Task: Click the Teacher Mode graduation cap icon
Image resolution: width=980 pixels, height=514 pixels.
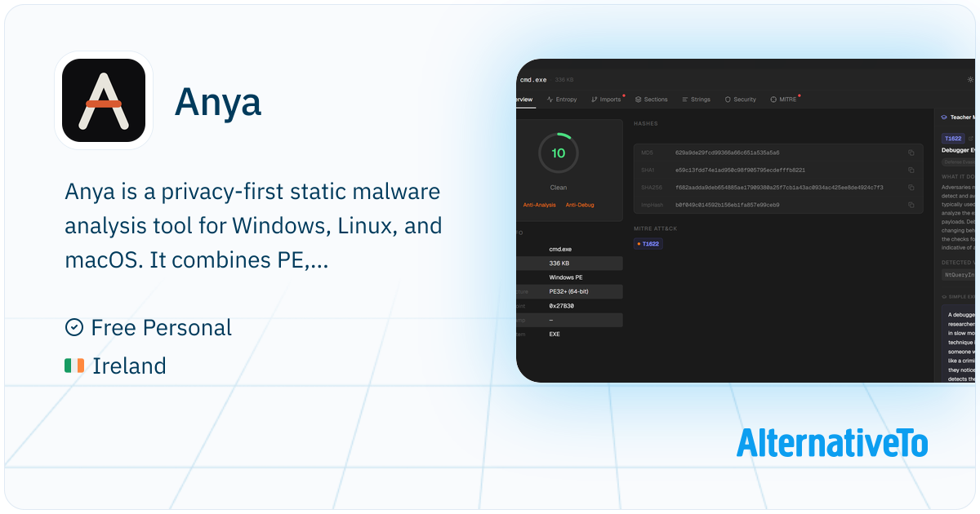Action: pos(944,117)
